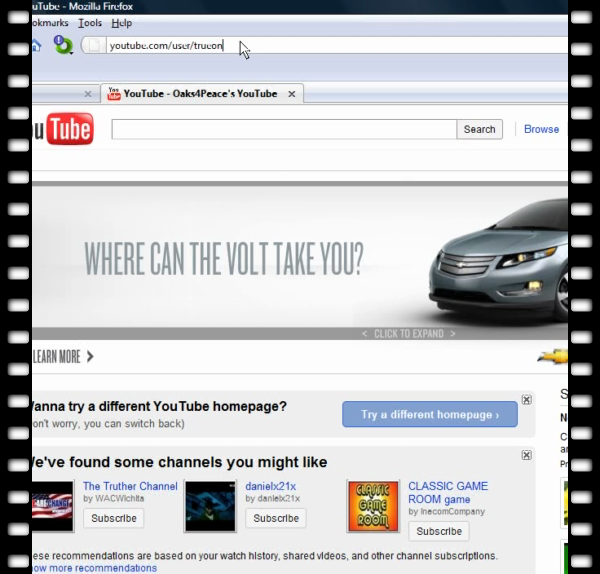
Task: Open the Classic Game Room channel thumbnail
Action: pyautogui.click(x=372, y=506)
